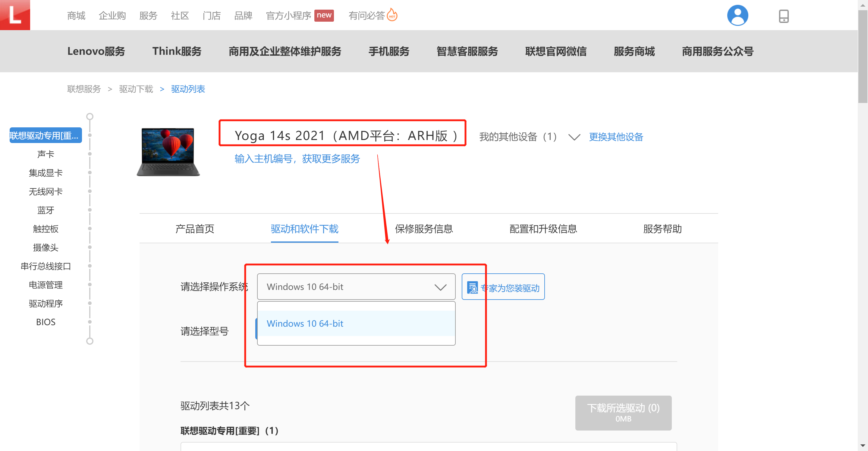
Task: Open 手机服务 menu item
Action: 389,51
